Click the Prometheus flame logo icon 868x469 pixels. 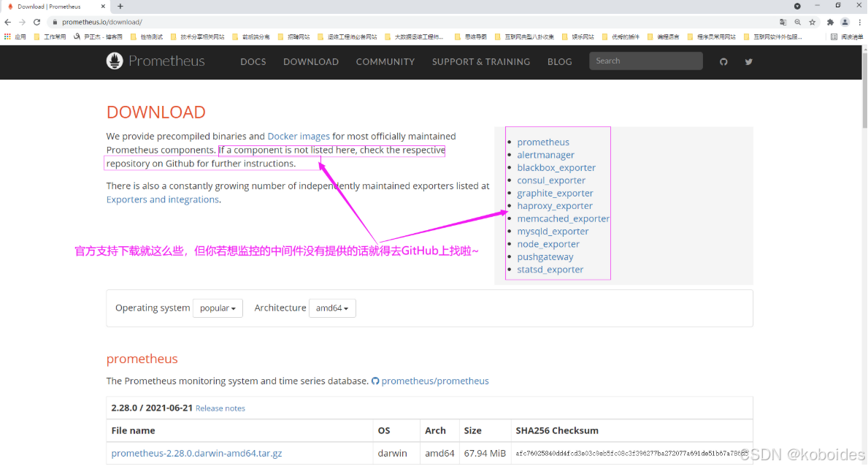pos(115,61)
